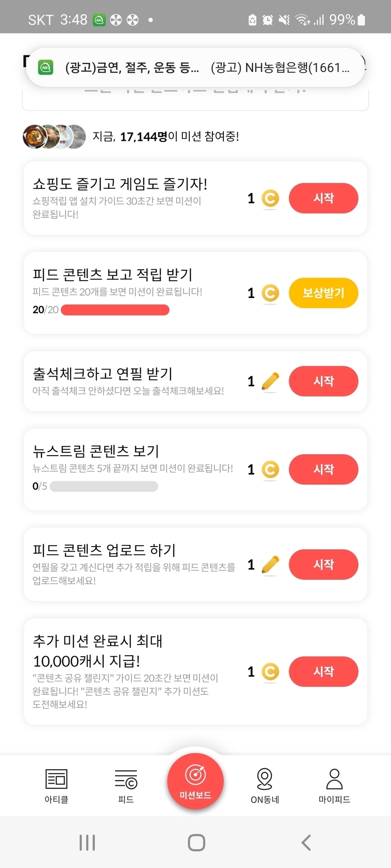Tap the 미션보드 center target icon
Viewport: 391px width, 868px height.
[195, 775]
